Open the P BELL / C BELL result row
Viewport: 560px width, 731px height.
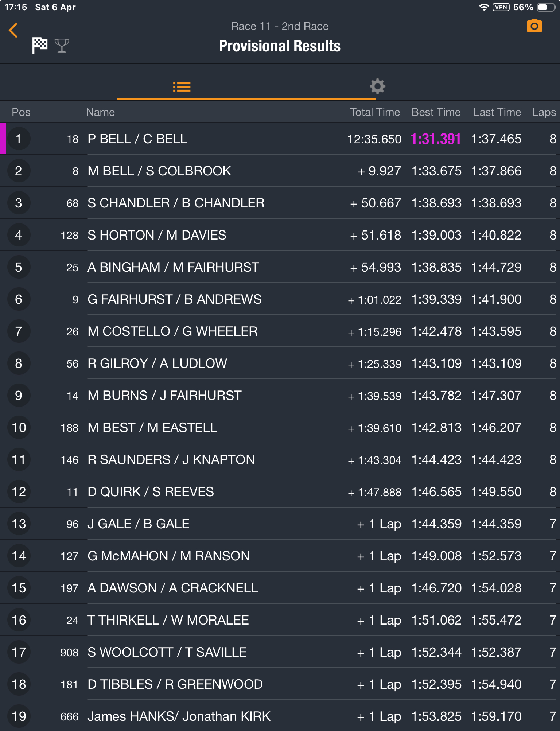coord(280,139)
